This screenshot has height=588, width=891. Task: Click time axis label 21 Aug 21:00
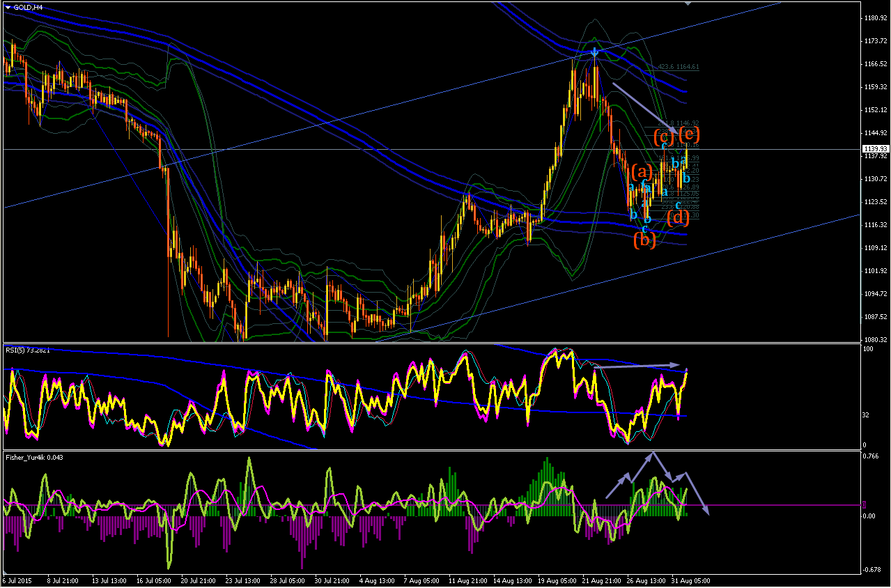(602, 580)
